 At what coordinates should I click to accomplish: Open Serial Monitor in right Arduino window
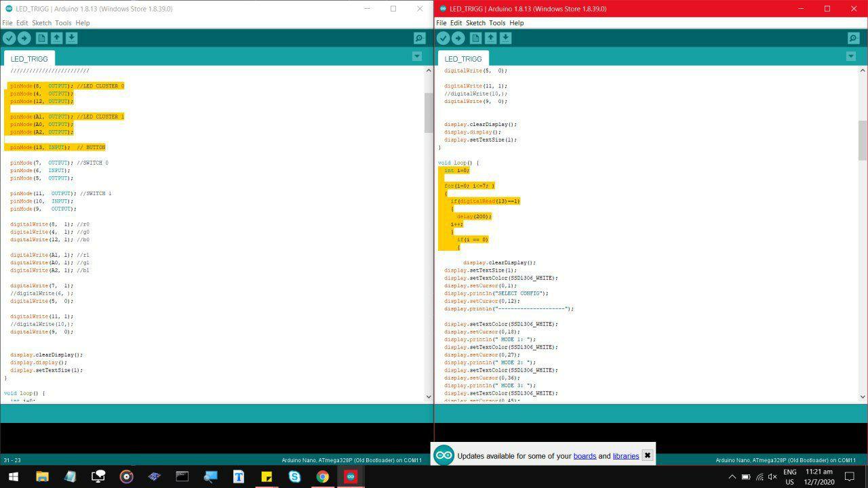point(854,39)
